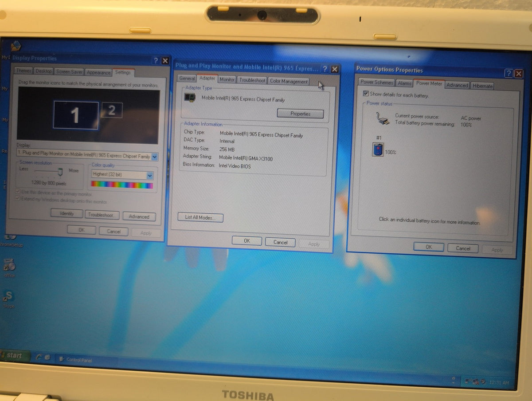The image size is (532, 401).
Task: Close the Power Options Properties window
Action: point(518,74)
